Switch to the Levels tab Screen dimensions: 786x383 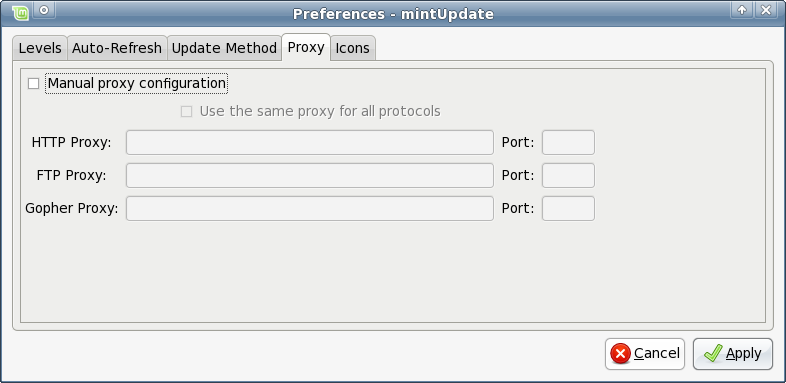pos(40,48)
